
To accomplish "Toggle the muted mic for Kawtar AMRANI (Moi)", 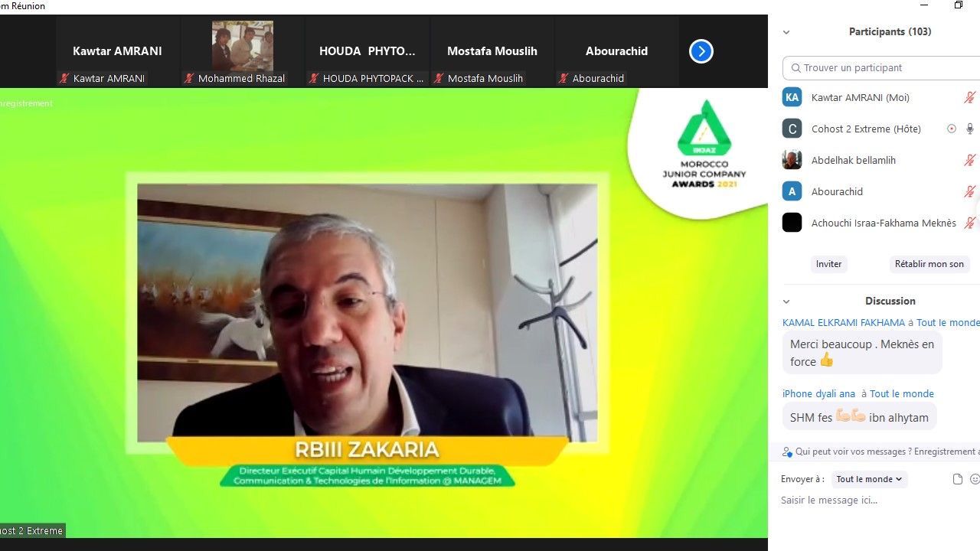I will point(969,97).
